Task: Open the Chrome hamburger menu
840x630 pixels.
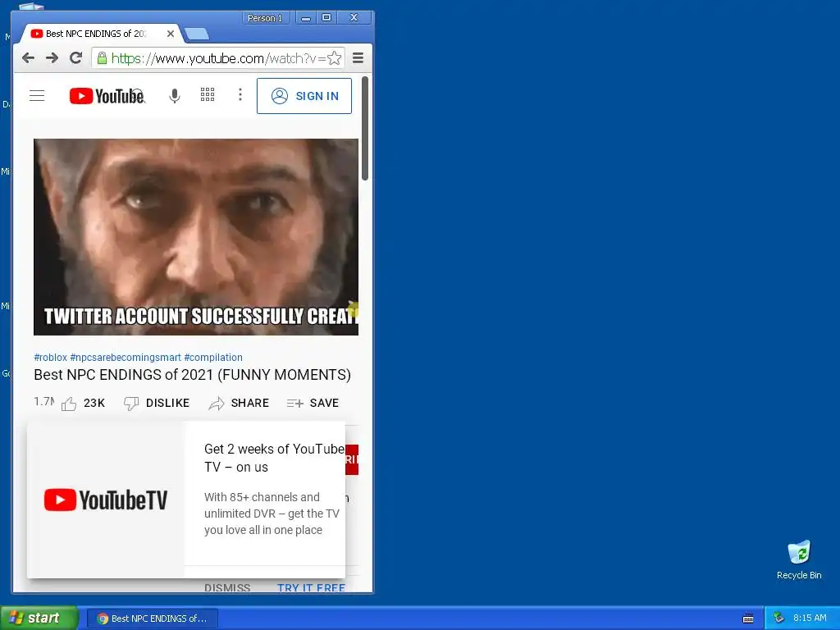Action: 358,58
